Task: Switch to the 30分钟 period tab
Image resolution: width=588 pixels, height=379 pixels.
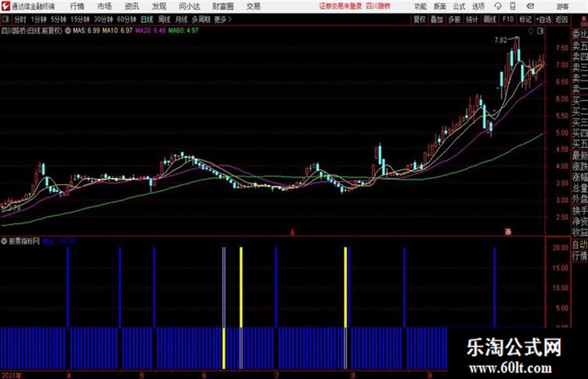Action: point(103,19)
